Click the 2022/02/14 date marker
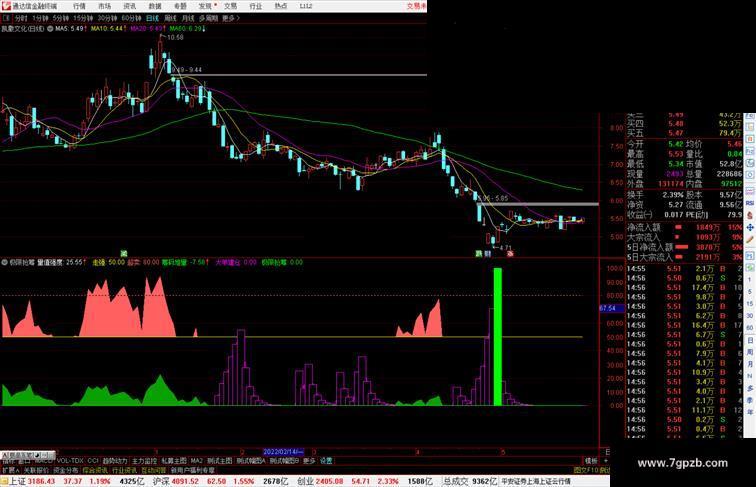 point(284,452)
